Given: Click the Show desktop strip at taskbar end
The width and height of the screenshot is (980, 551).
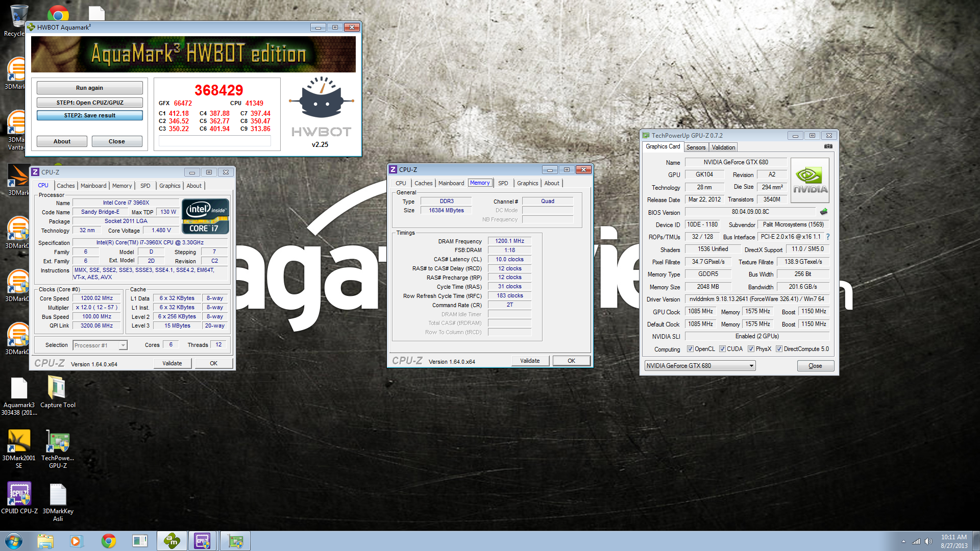Looking at the screenshot, I should [976, 541].
